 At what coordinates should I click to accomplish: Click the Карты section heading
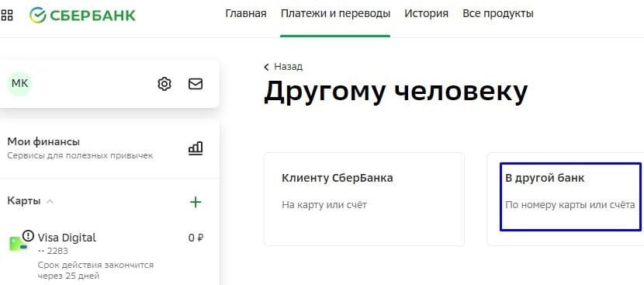(x=24, y=201)
